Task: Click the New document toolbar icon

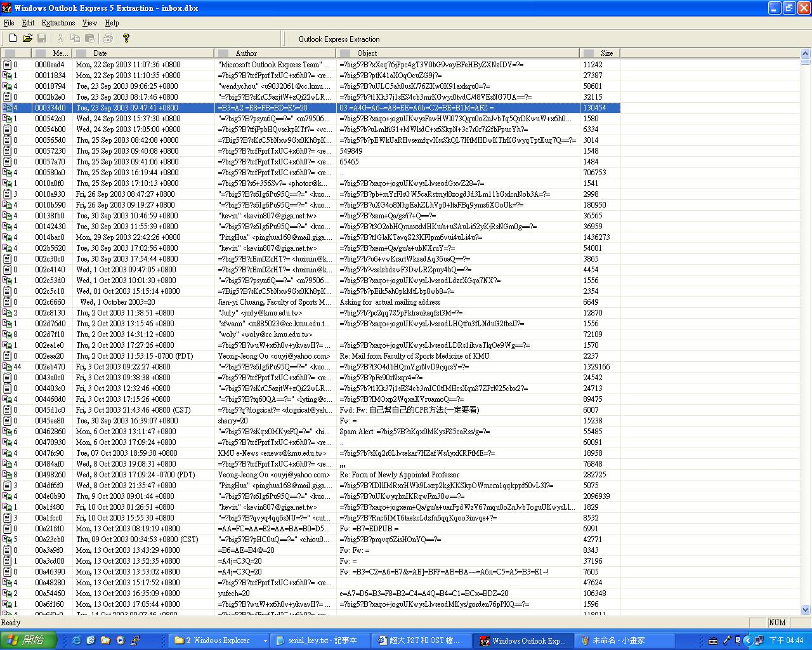Action: [13, 38]
